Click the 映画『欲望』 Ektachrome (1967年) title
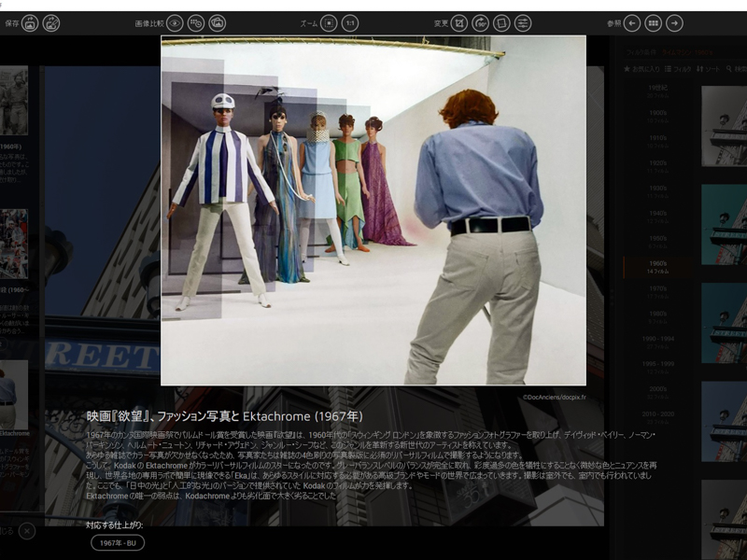Image resolution: width=747 pixels, height=560 pixels. pos(224,416)
